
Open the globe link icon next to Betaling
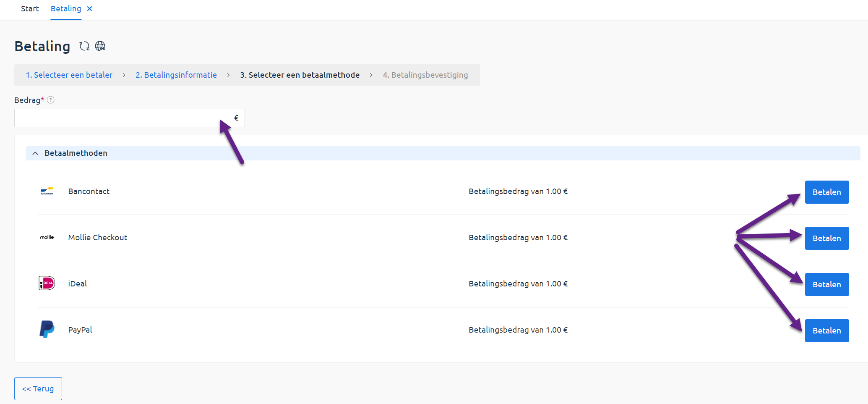coord(101,46)
